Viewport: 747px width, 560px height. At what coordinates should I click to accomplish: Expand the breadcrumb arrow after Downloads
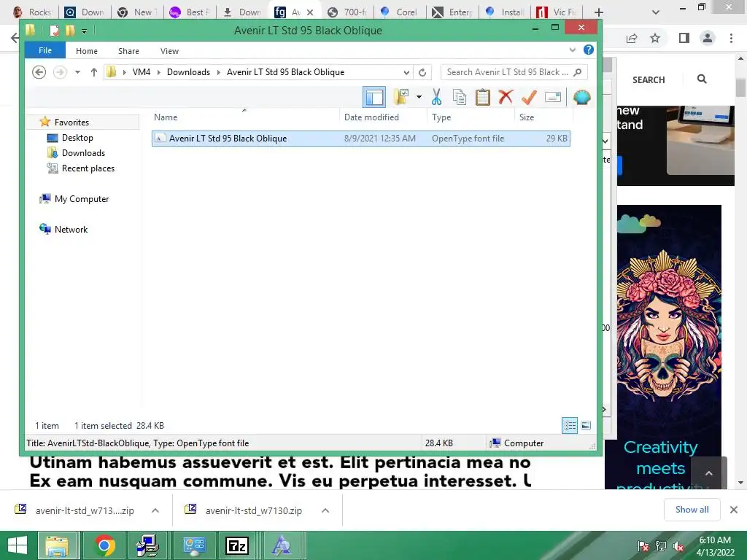click(x=219, y=72)
